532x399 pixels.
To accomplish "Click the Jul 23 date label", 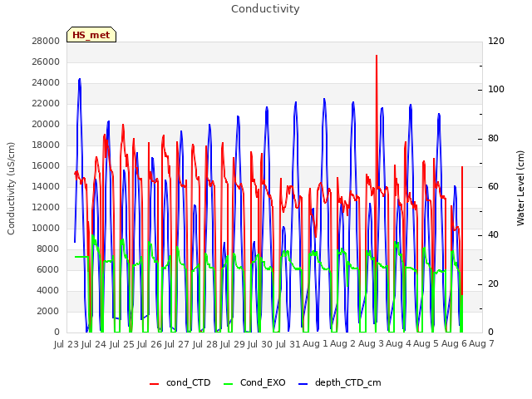I will tap(66, 344).
